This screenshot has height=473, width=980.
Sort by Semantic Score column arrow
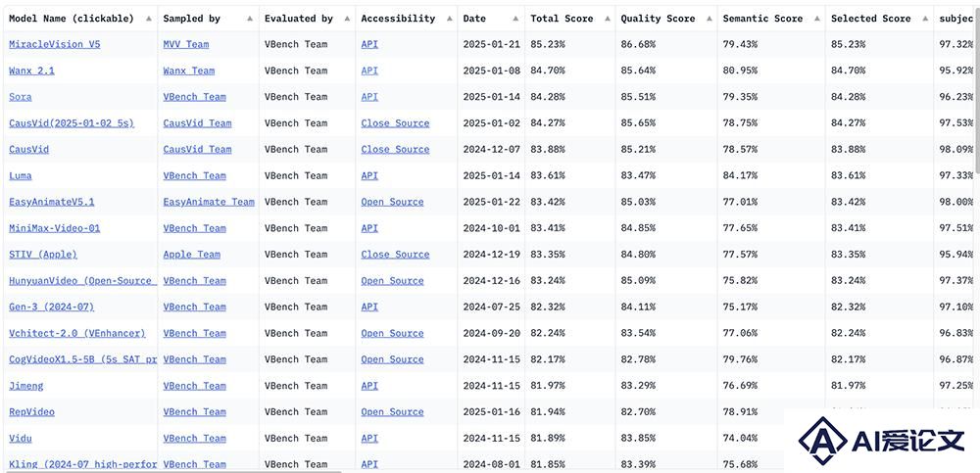pos(817,19)
